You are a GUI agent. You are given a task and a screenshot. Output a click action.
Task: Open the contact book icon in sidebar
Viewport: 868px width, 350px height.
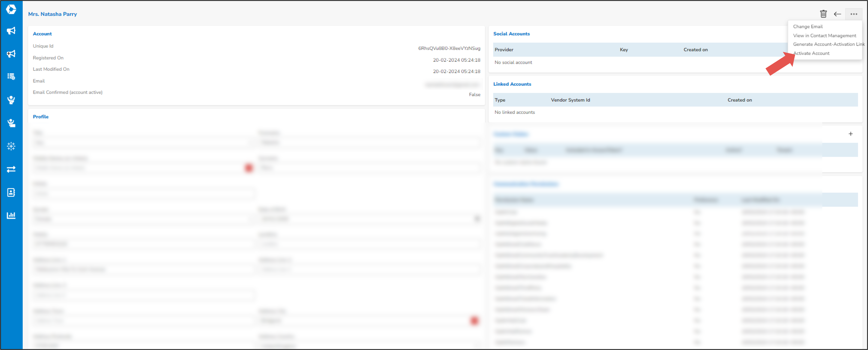pos(11,192)
